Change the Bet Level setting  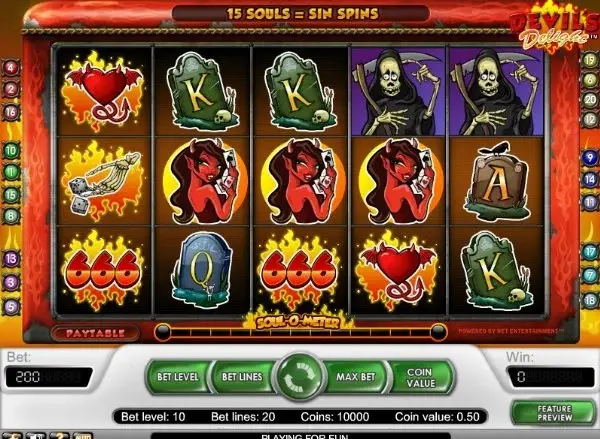[x=178, y=377]
